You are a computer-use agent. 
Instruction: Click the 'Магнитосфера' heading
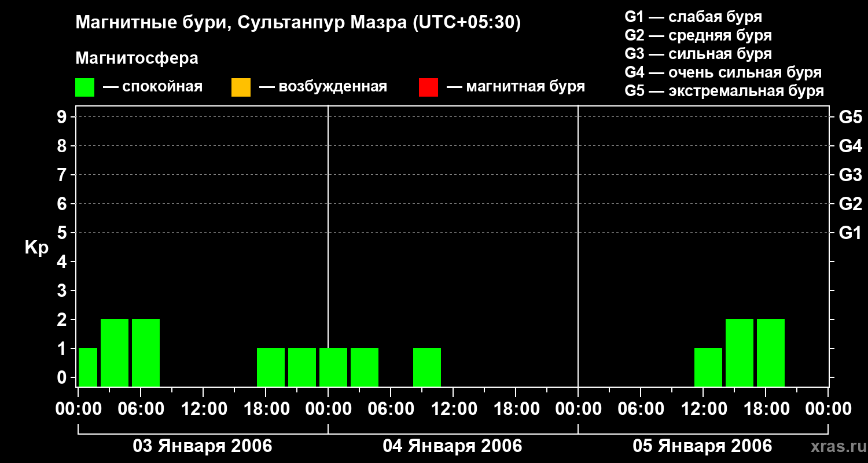[x=137, y=58]
